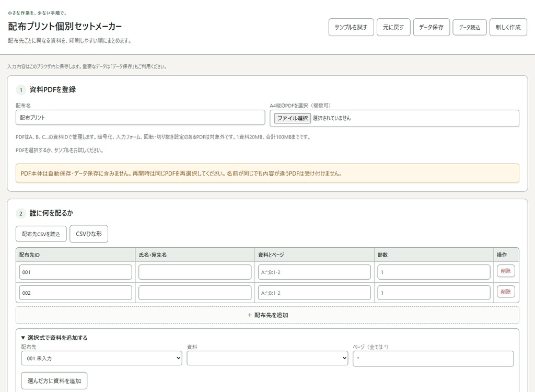Click the CSVひな形 button
This screenshot has width=535, height=392.
pos(89,234)
